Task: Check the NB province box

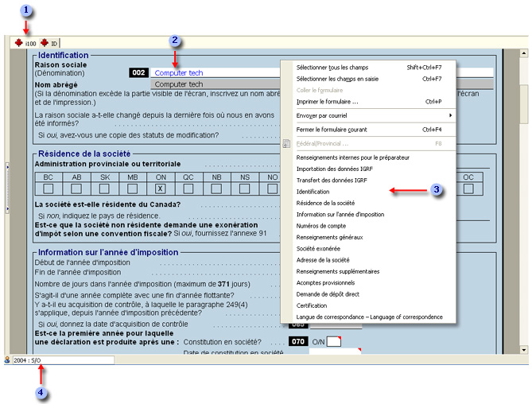Action: click(216, 188)
